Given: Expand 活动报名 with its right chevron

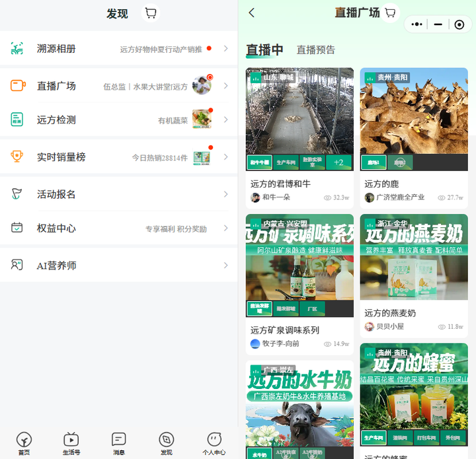Looking at the screenshot, I should (225, 194).
